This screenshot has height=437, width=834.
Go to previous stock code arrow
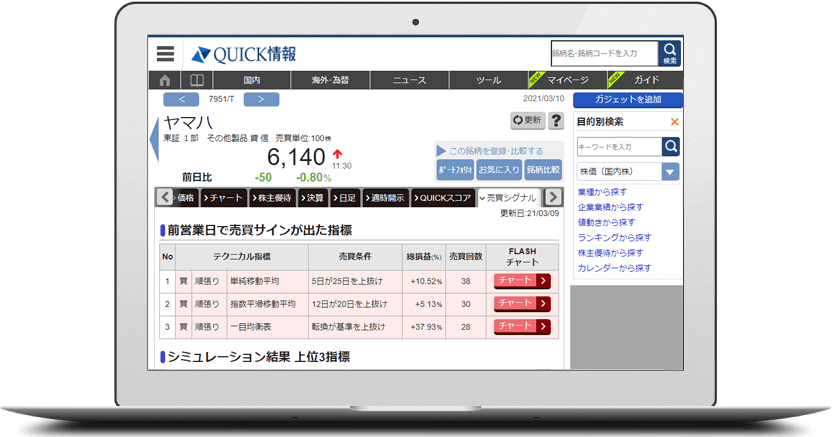[x=181, y=99]
